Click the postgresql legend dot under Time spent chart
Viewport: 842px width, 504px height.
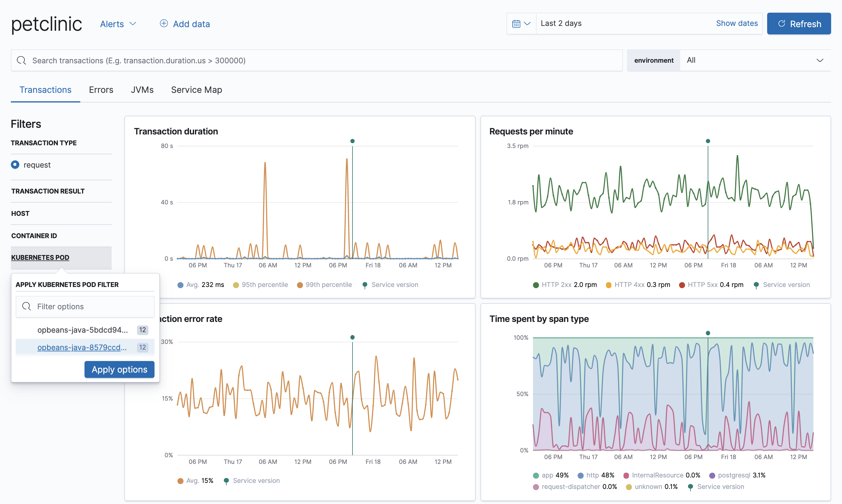pyautogui.click(x=713, y=475)
